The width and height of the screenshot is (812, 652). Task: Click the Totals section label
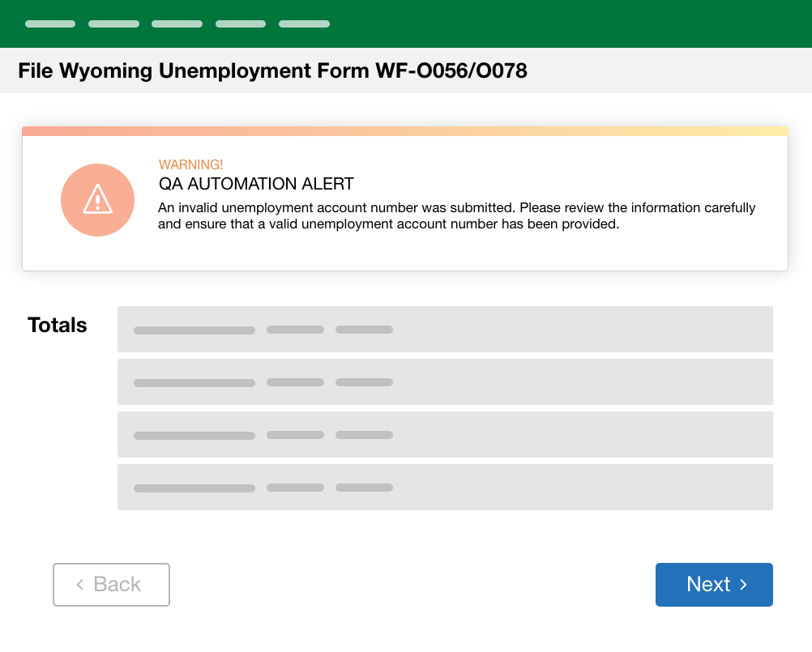coord(57,325)
